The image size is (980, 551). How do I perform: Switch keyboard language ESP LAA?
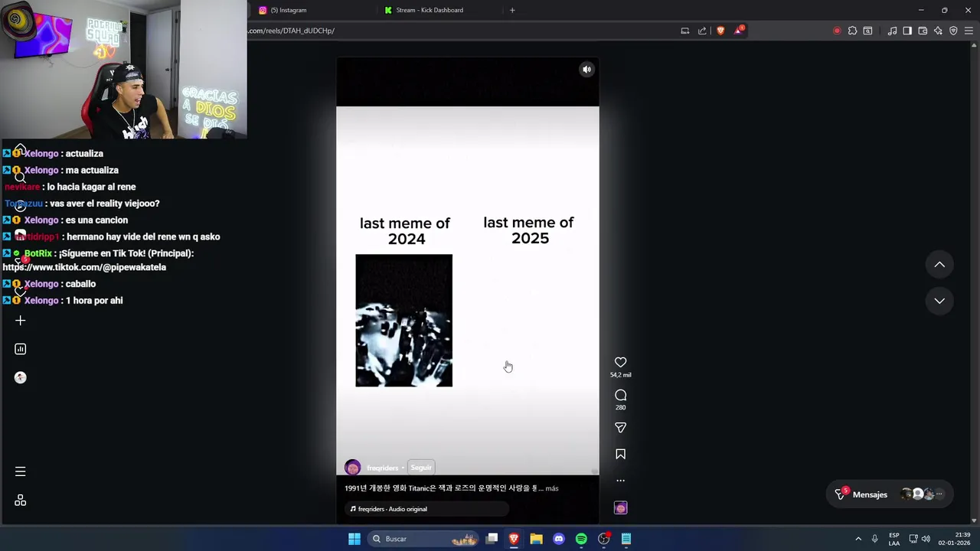pos(894,539)
